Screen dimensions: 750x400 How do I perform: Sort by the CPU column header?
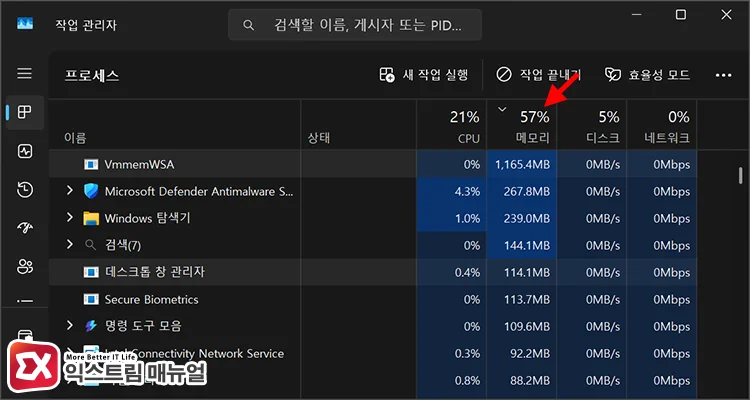[452, 125]
